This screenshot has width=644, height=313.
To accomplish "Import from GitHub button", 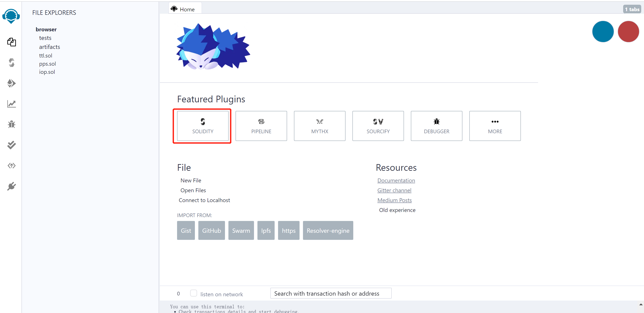I will tap(211, 230).
